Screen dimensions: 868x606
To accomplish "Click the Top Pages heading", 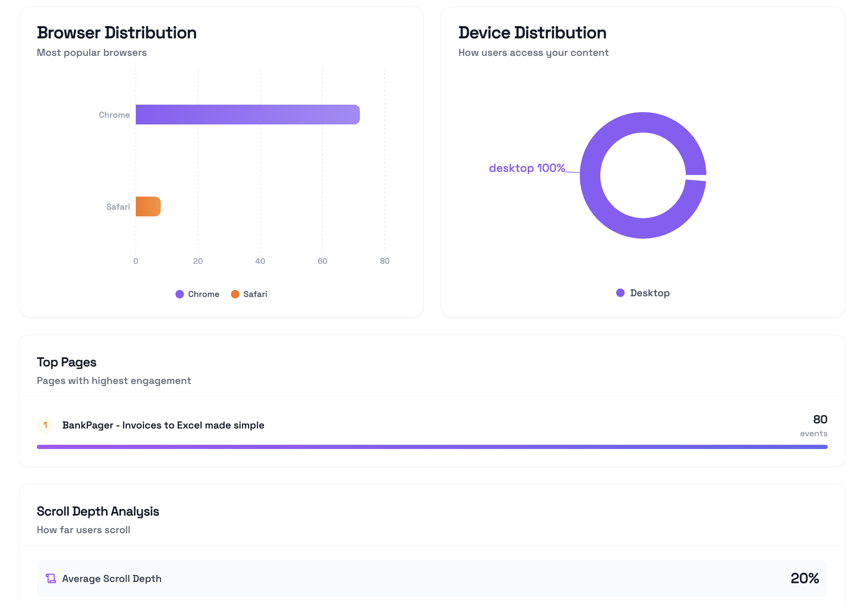I will point(66,362).
